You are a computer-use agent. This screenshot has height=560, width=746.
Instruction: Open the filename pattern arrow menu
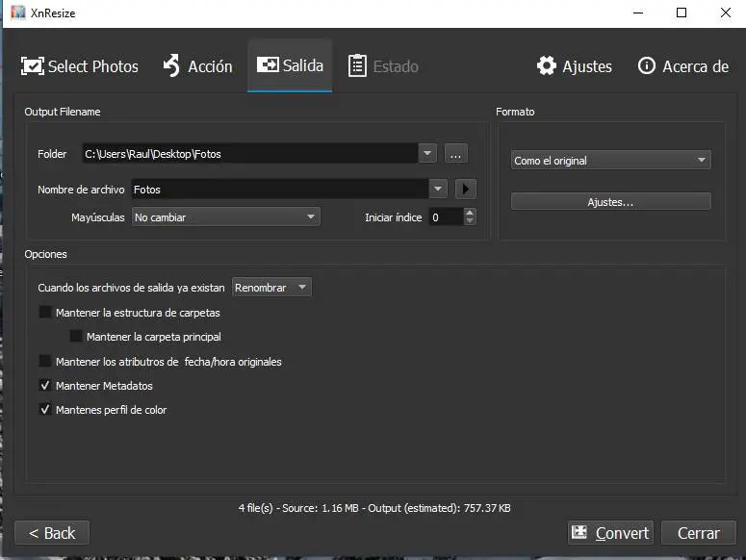tap(465, 190)
